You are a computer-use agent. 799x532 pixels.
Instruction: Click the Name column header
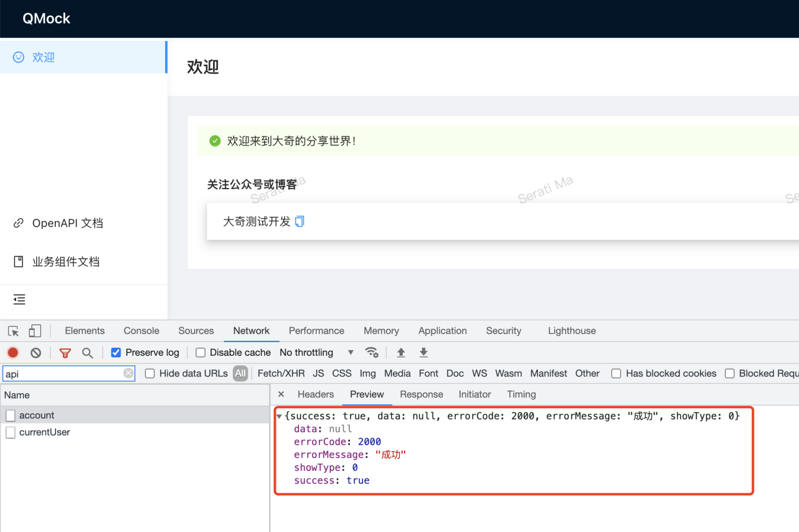coord(135,395)
